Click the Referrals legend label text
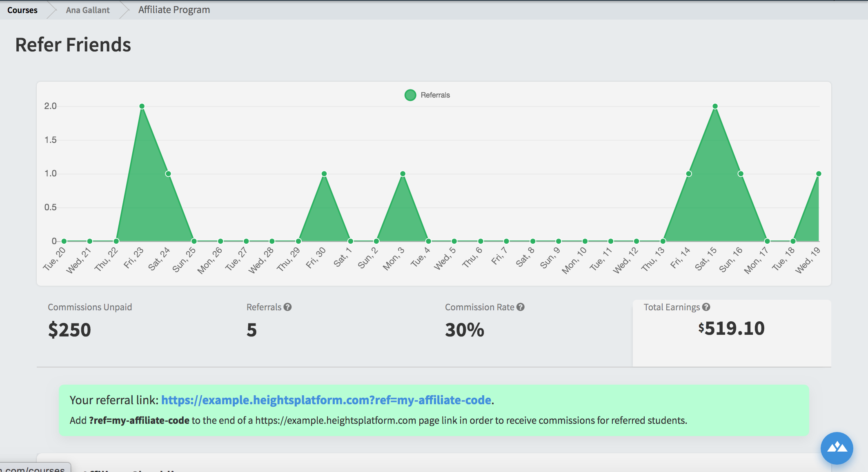Image resolution: width=868 pixels, height=472 pixels. [x=435, y=95]
